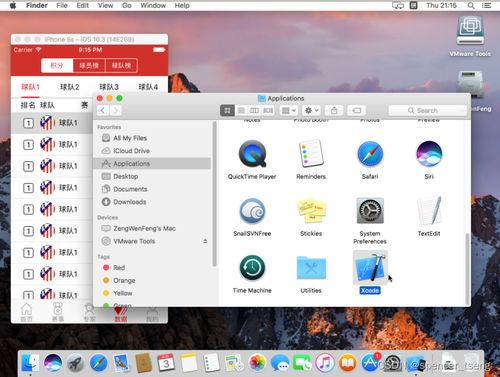Open the Window menu
This screenshot has width=500, height=377.
point(153,5)
